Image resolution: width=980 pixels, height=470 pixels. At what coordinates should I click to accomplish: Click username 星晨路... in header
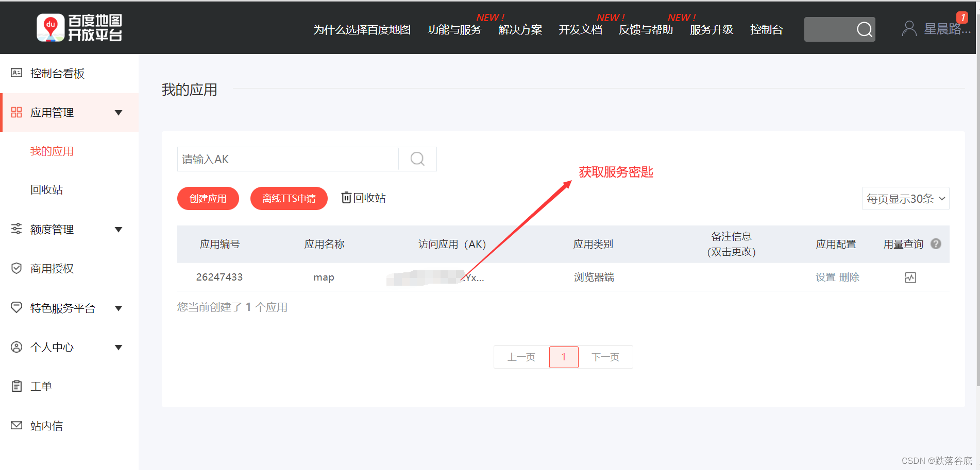(947, 29)
